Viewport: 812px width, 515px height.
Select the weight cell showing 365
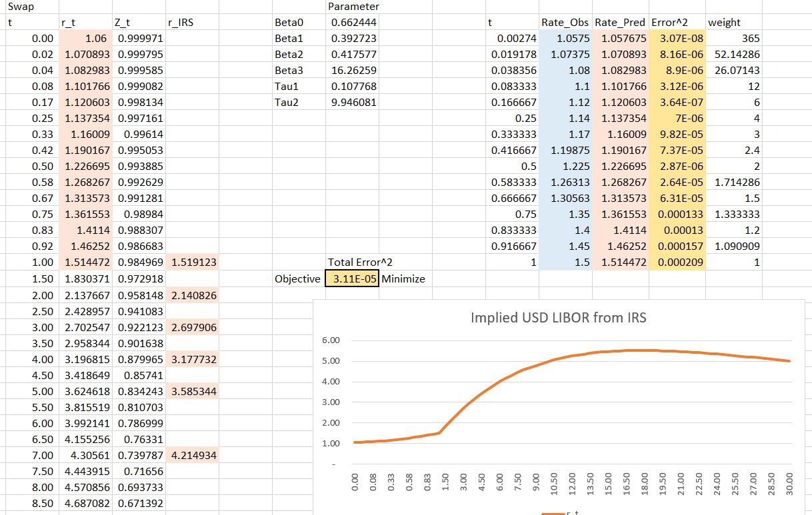tap(733, 39)
